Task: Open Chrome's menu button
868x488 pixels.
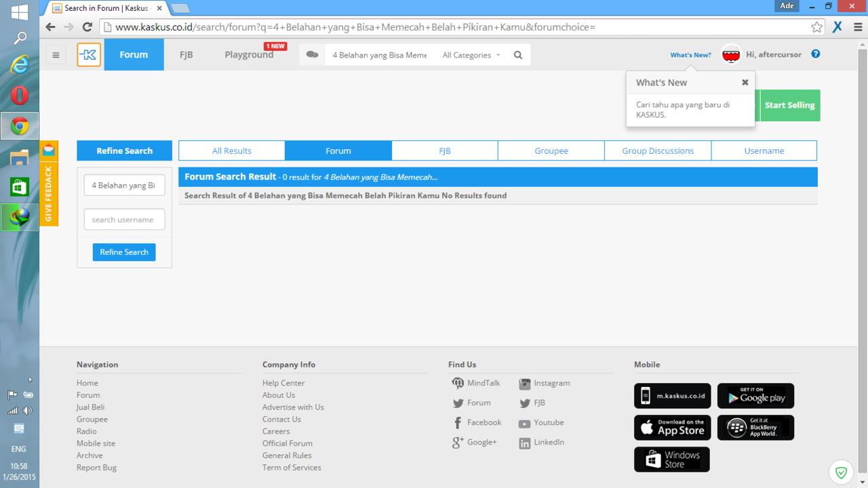Action: [x=858, y=27]
